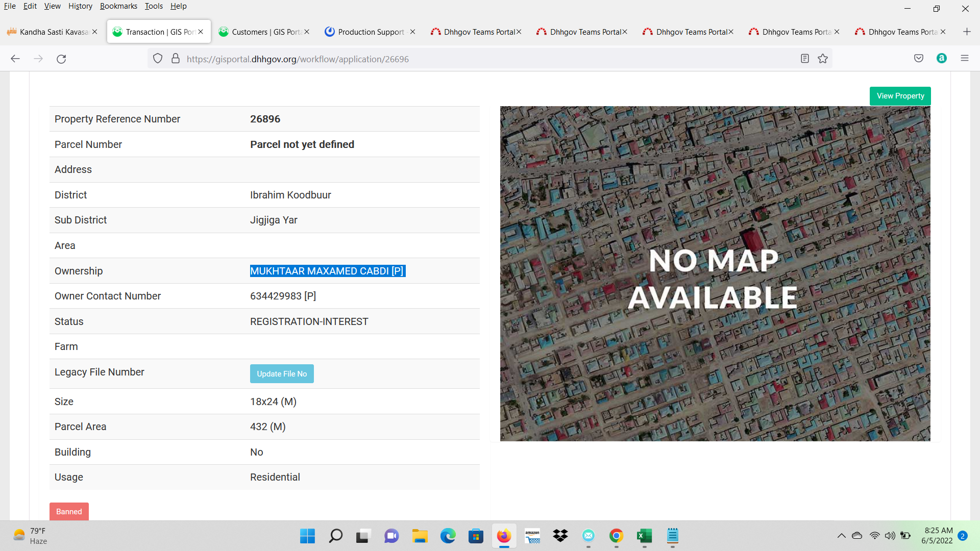Click the Update File No button
Screen dimensions: 980x551
(282, 374)
